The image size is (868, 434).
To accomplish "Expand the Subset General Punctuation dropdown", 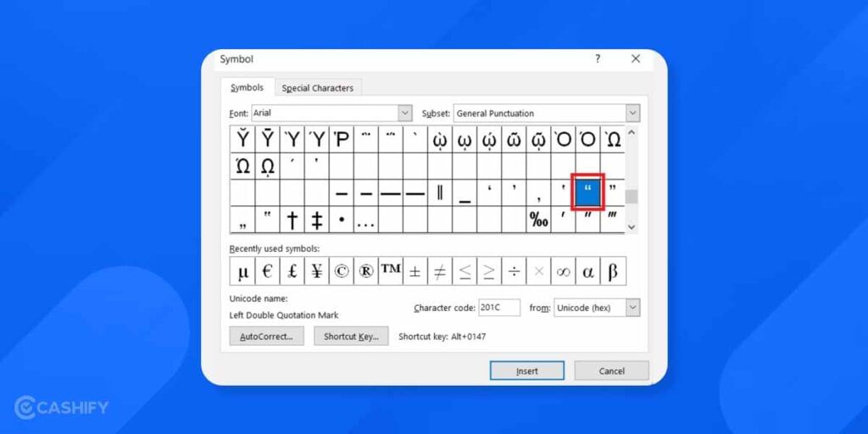I will (x=632, y=113).
